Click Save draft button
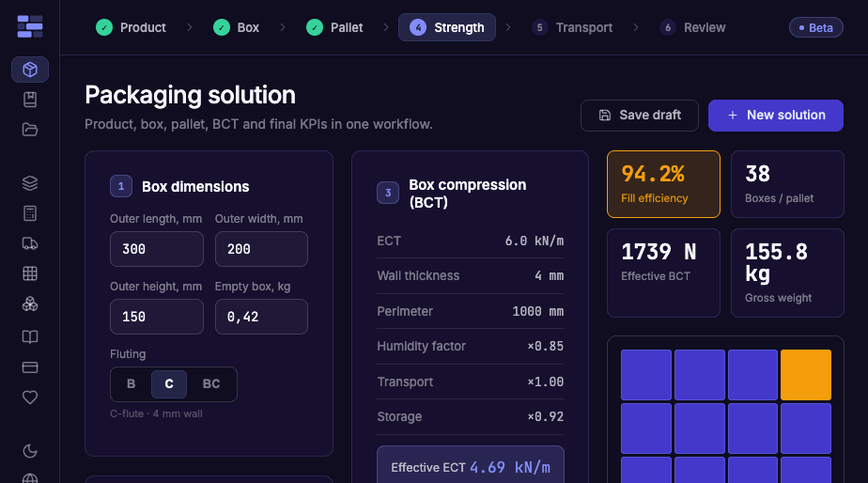The image size is (868, 483). [640, 116]
